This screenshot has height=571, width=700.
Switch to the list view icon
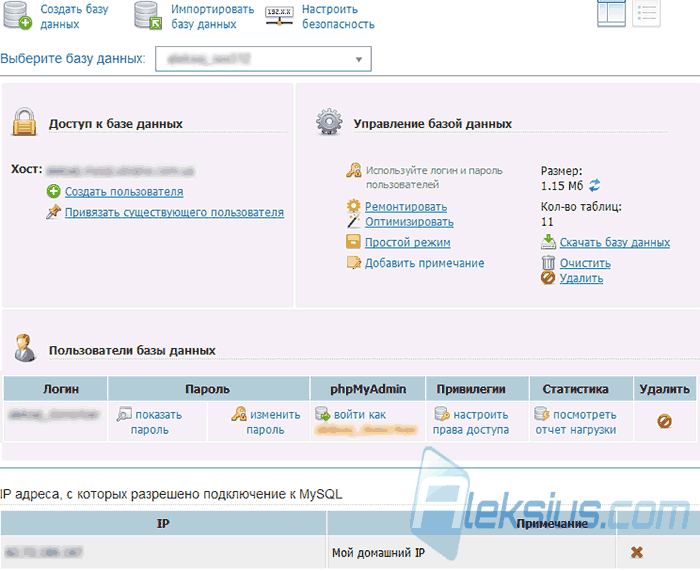click(646, 14)
